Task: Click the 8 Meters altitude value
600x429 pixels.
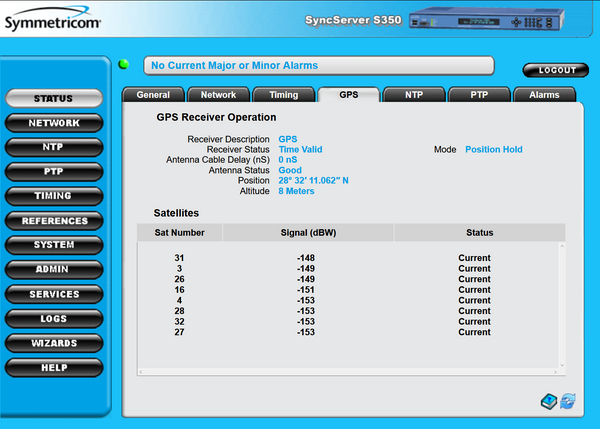Action: (296, 191)
